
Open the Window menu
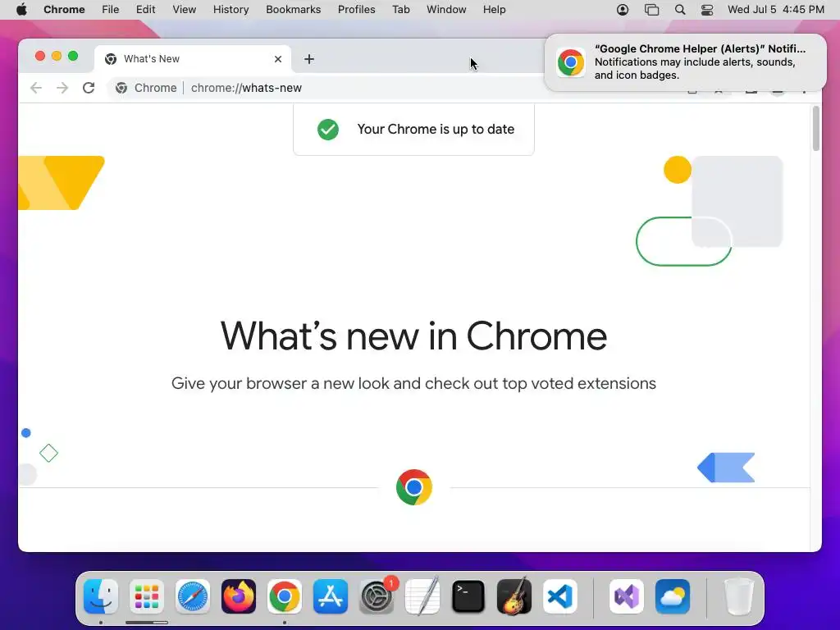[x=446, y=10]
